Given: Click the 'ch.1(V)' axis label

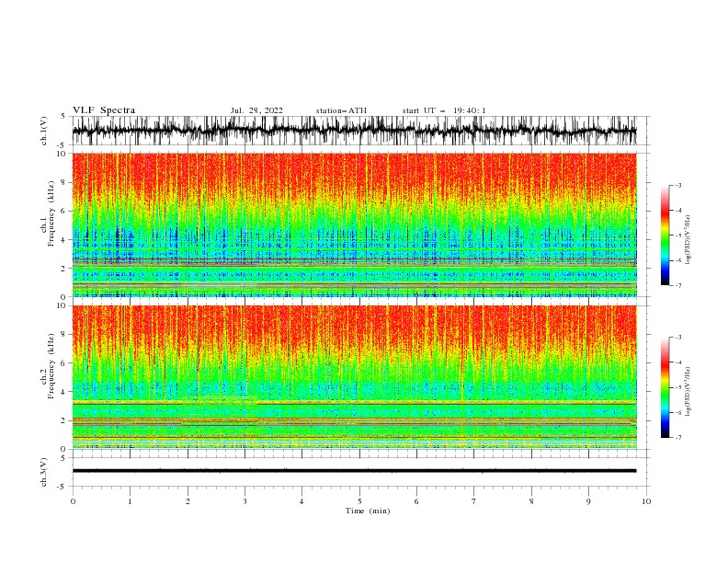Looking at the screenshot, I should [x=44, y=131].
